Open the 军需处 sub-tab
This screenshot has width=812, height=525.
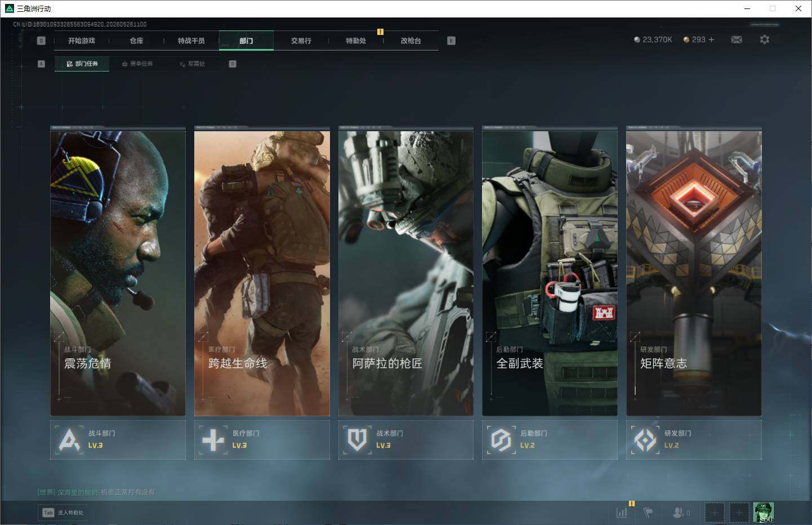tap(193, 64)
